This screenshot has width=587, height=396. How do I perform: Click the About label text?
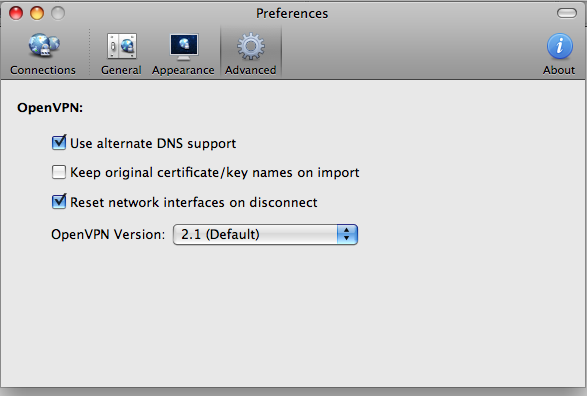pyautogui.click(x=559, y=70)
